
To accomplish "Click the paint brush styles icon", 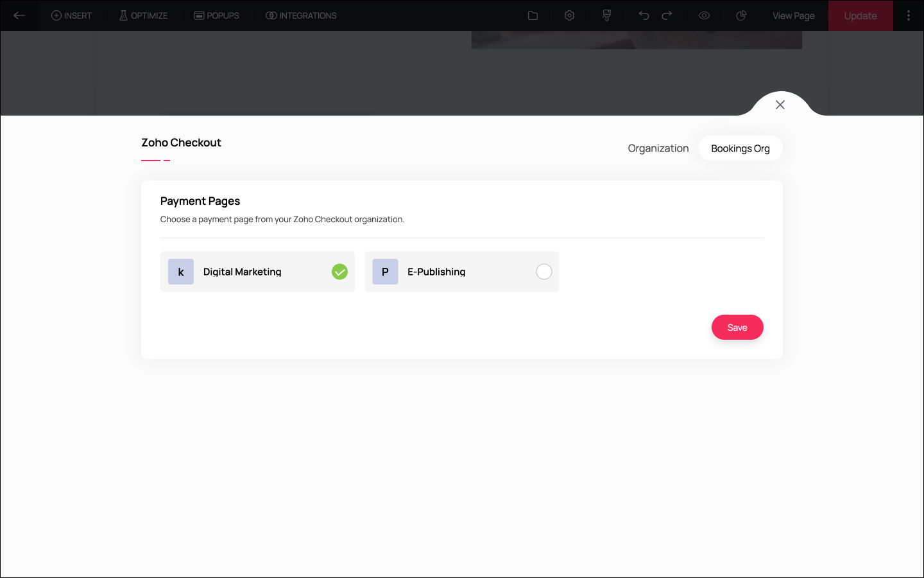I will [606, 15].
